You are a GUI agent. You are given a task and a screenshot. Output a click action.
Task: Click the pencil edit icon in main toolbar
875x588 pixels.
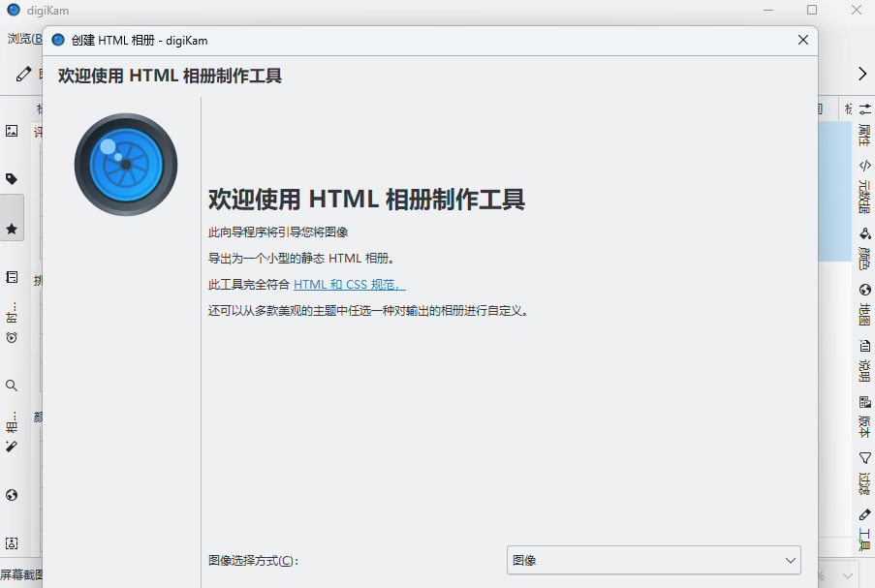pos(23,74)
